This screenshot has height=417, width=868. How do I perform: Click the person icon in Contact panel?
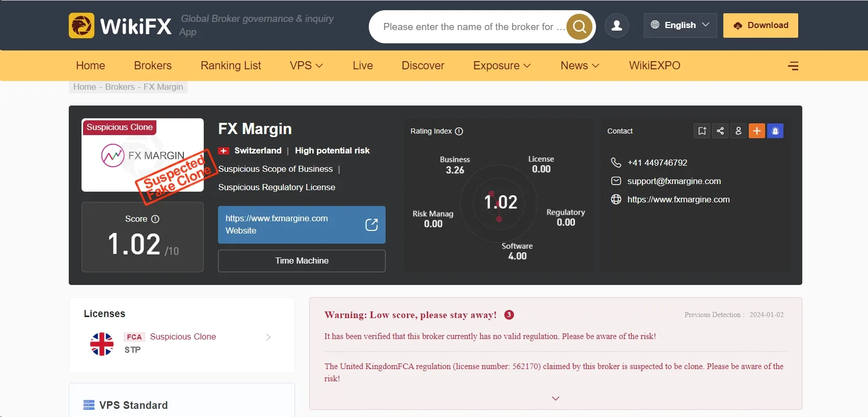click(x=739, y=131)
